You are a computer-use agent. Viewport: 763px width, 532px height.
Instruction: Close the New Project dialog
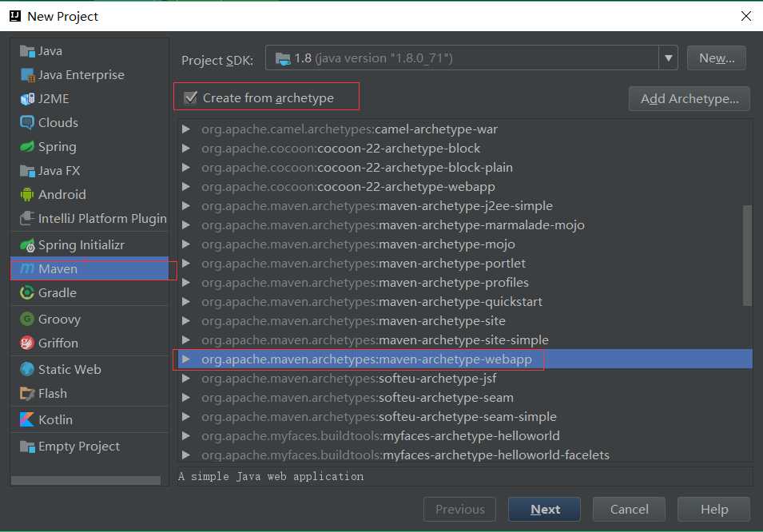tap(745, 16)
